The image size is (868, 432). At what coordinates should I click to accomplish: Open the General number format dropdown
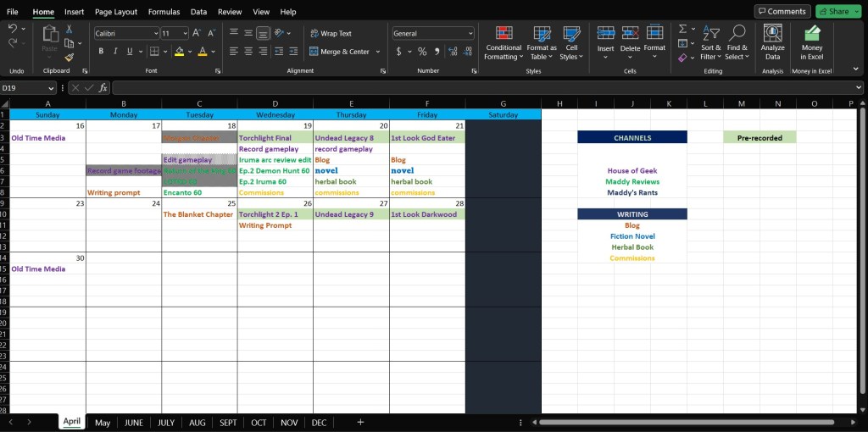[x=470, y=33]
